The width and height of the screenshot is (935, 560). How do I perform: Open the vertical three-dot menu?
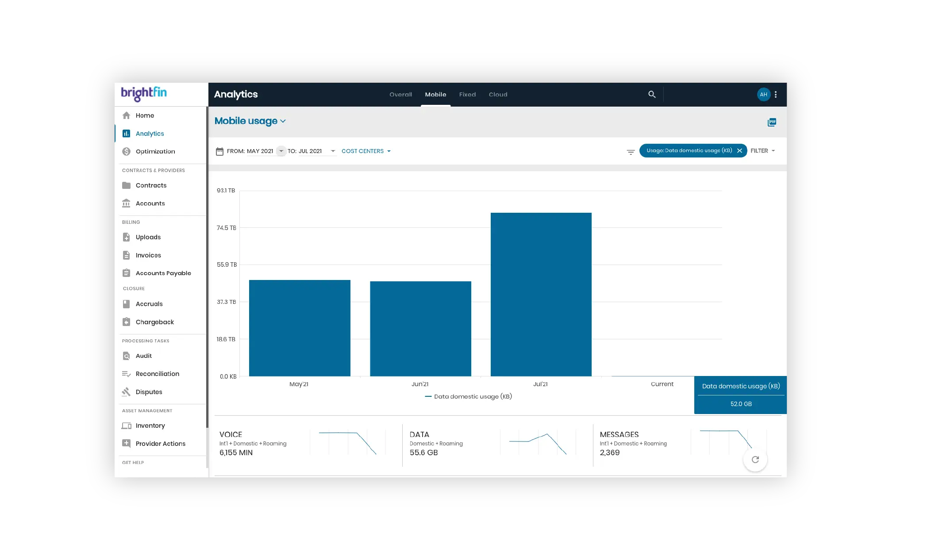(776, 95)
